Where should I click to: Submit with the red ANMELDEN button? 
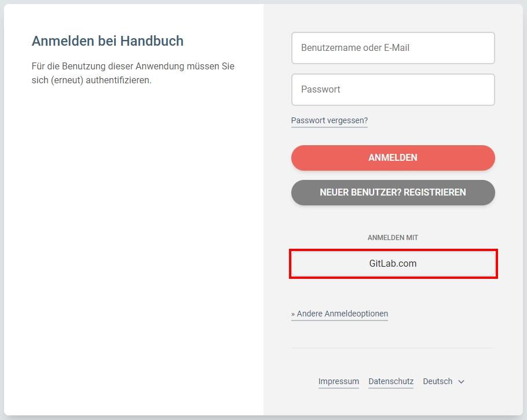point(393,158)
